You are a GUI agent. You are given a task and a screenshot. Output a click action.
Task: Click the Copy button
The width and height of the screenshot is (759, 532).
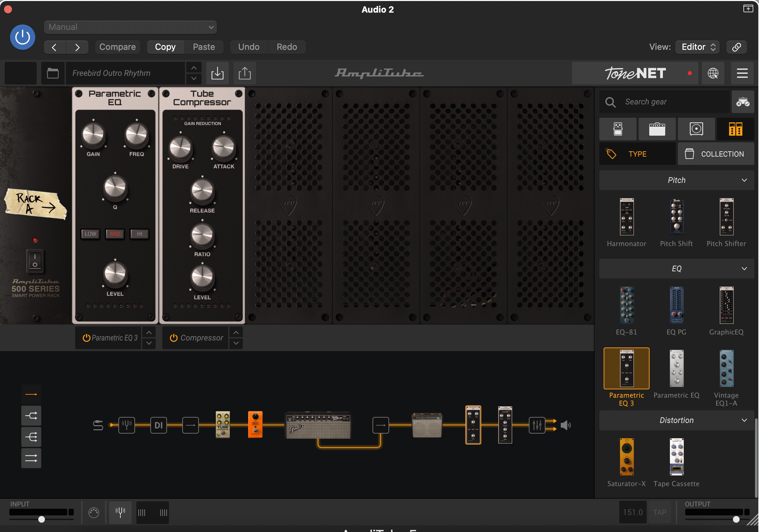click(165, 47)
